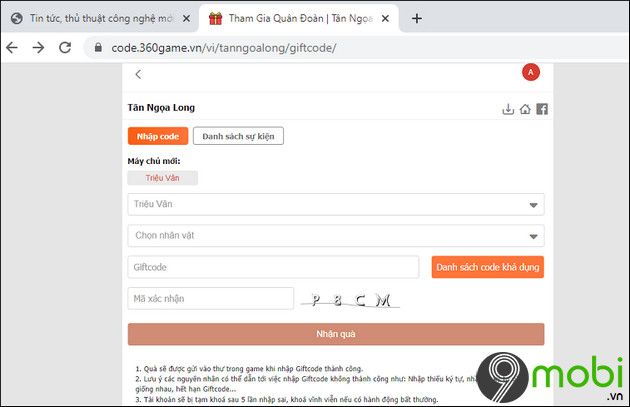The image size is (630, 407).
Task: Click the browser forward arrow
Action: (39, 48)
